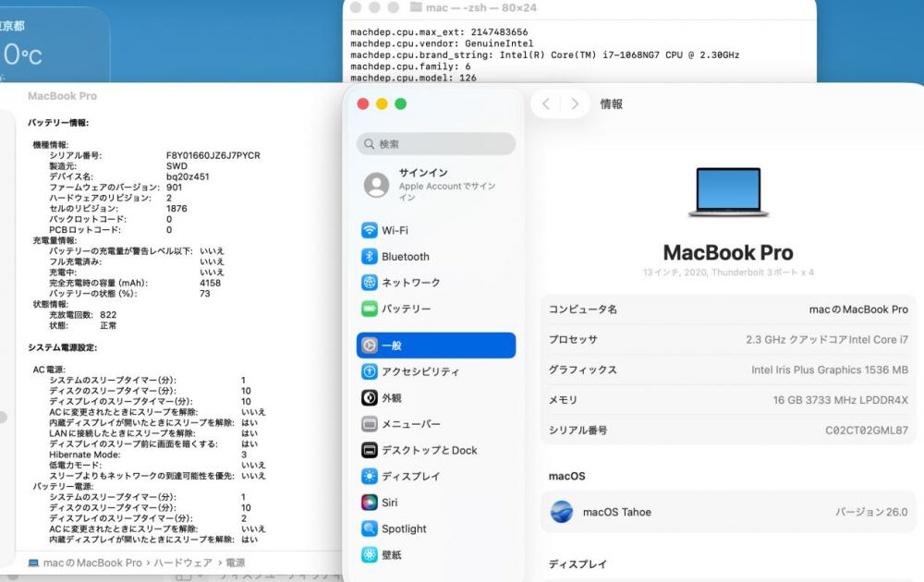This screenshot has height=582, width=924.
Task: Click '13インチ, 2020, Thunderbolt 3ポート x 4' subtitle
Action: [728, 273]
